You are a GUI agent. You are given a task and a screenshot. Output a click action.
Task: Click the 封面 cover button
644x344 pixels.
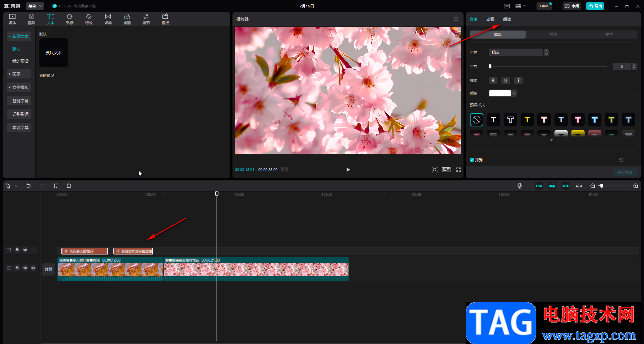(x=48, y=269)
